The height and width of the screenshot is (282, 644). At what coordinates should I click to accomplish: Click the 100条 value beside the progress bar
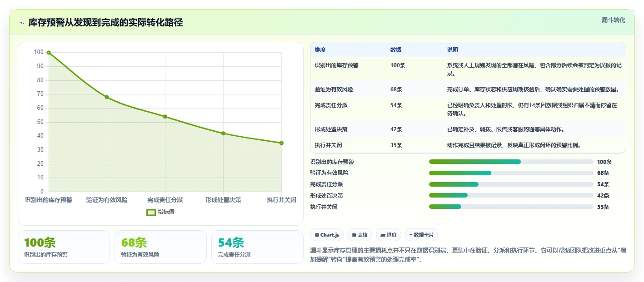click(x=604, y=162)
